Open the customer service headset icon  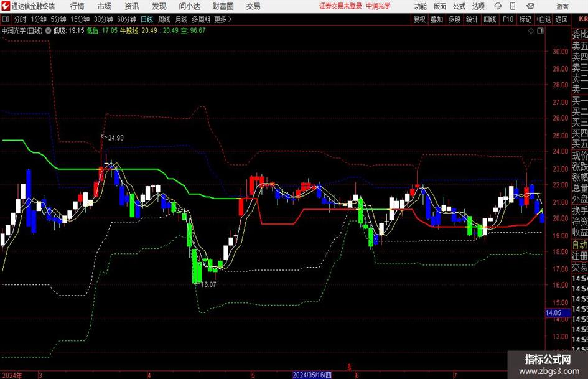point(498,6)
